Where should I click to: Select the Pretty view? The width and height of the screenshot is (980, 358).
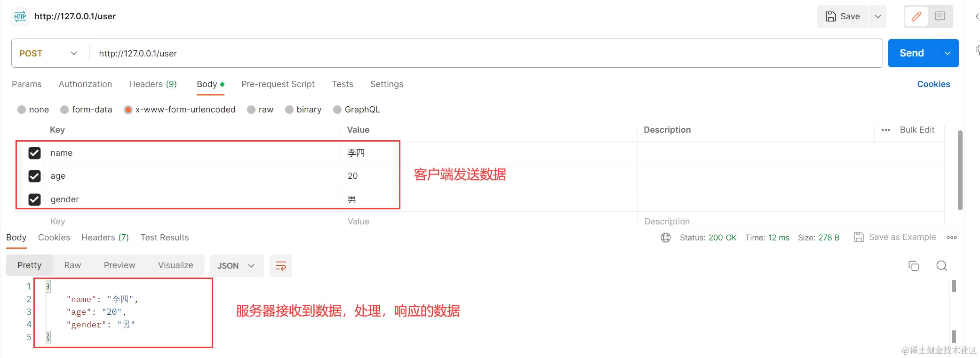(x=29, y=265)
